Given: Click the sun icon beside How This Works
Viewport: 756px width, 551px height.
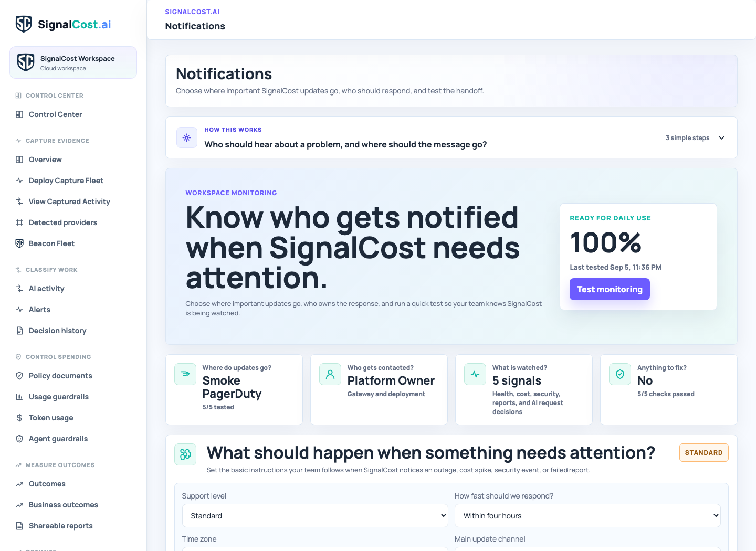Looking at the screenshot, I should (187, 137).
